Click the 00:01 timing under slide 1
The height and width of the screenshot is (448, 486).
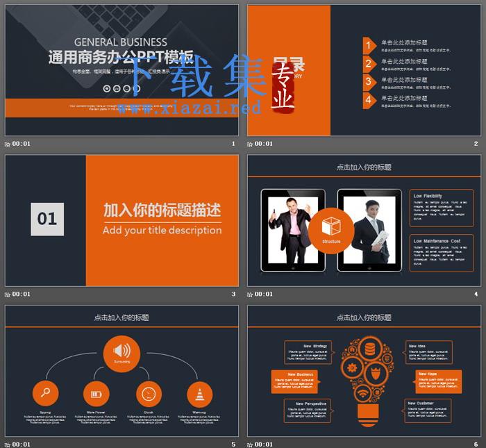pyautogui.click(x=22, y=144)
